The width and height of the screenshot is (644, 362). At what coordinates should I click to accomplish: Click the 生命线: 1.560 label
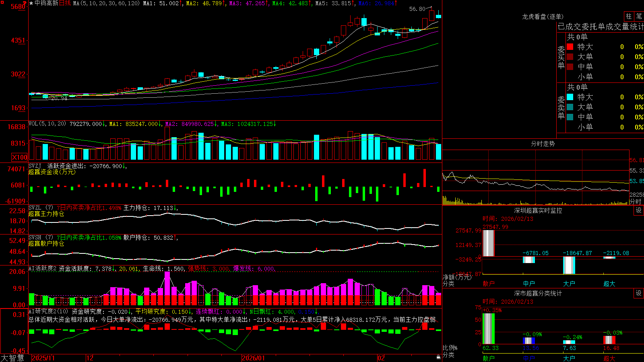(164, 268)
